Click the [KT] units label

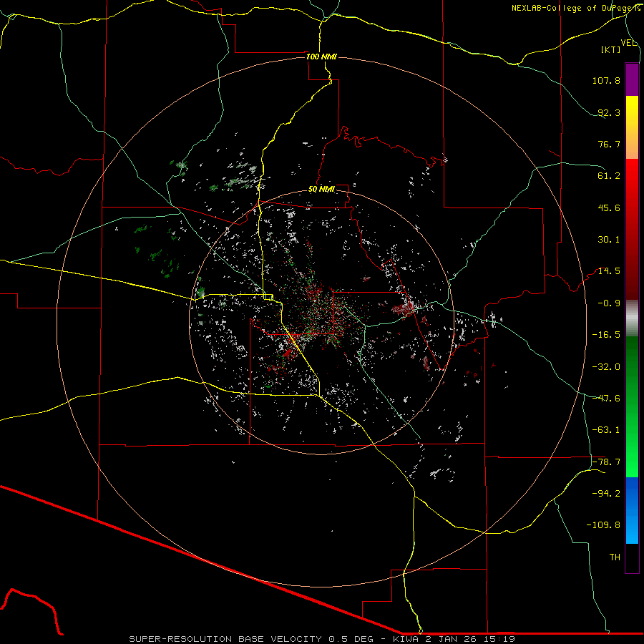612,50
